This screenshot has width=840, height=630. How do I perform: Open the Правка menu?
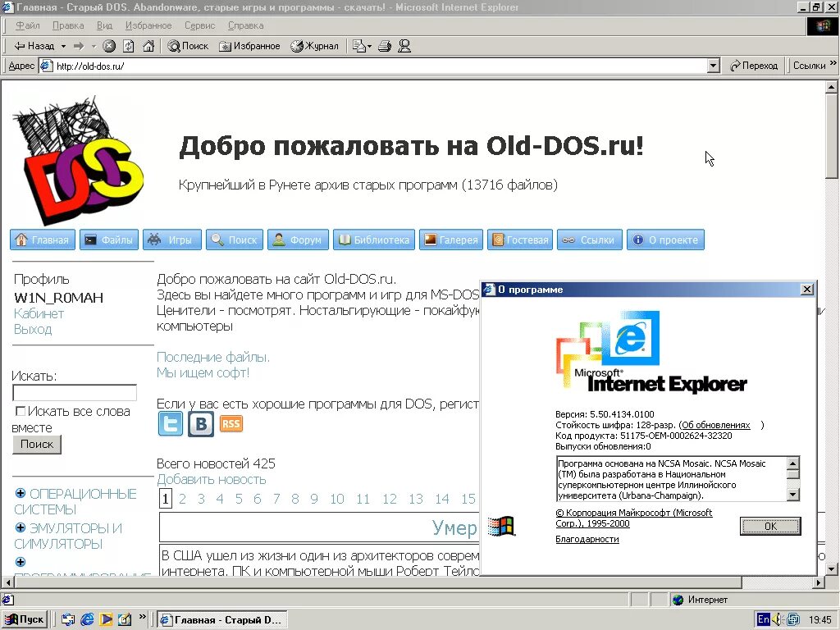[68, 25]
